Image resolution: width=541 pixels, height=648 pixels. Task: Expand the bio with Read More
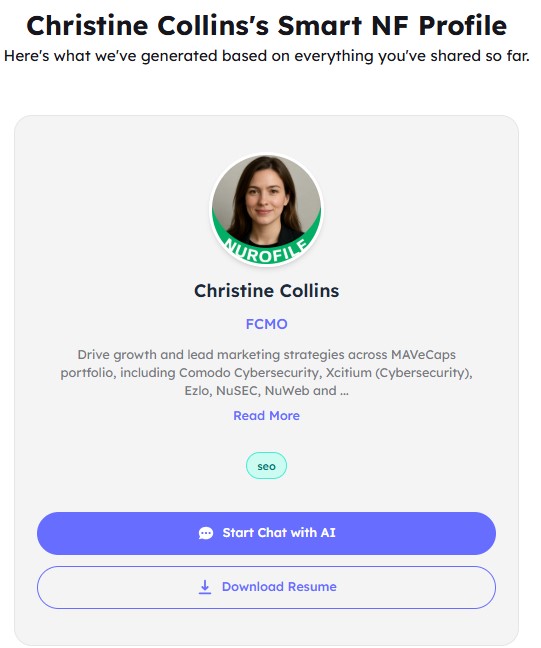tap(267, 415)
